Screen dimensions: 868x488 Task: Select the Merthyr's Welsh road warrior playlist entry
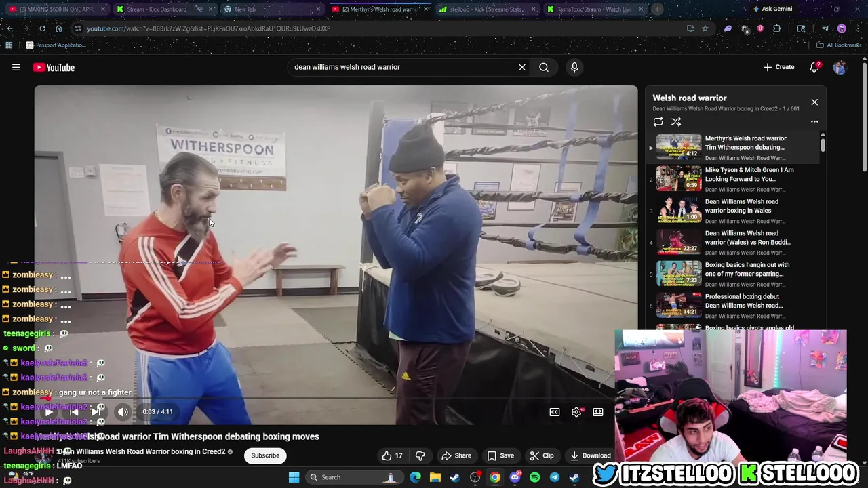(732, 147)
